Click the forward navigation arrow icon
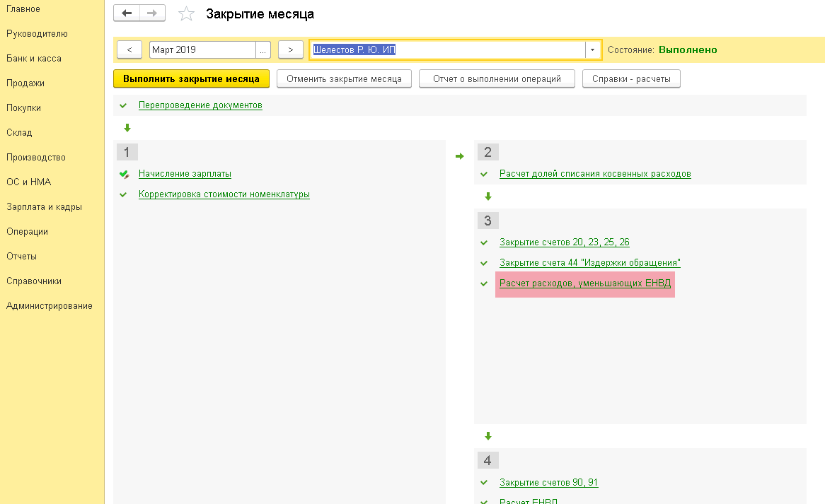The height and width of the screenshot is (504, 825). click(152, 13)
